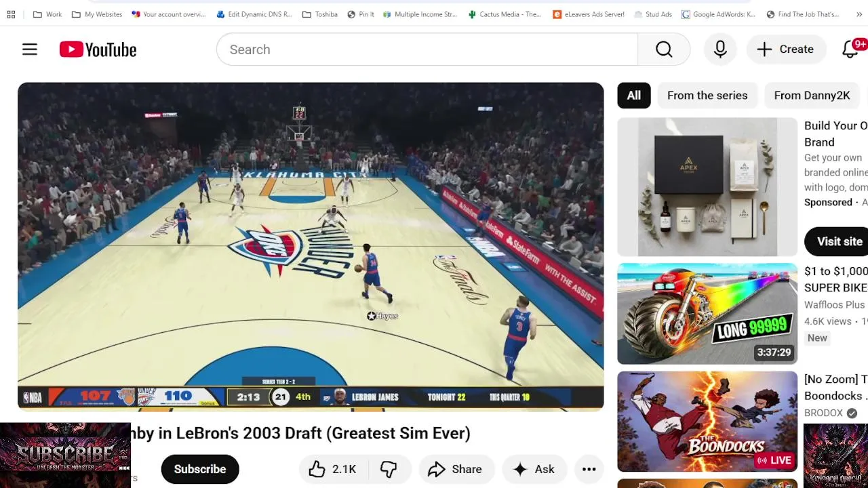The image size is (868, 488).
Task: Open Find The Job That's bookmark
Action: pyautogui.click(x=803, y=14)
